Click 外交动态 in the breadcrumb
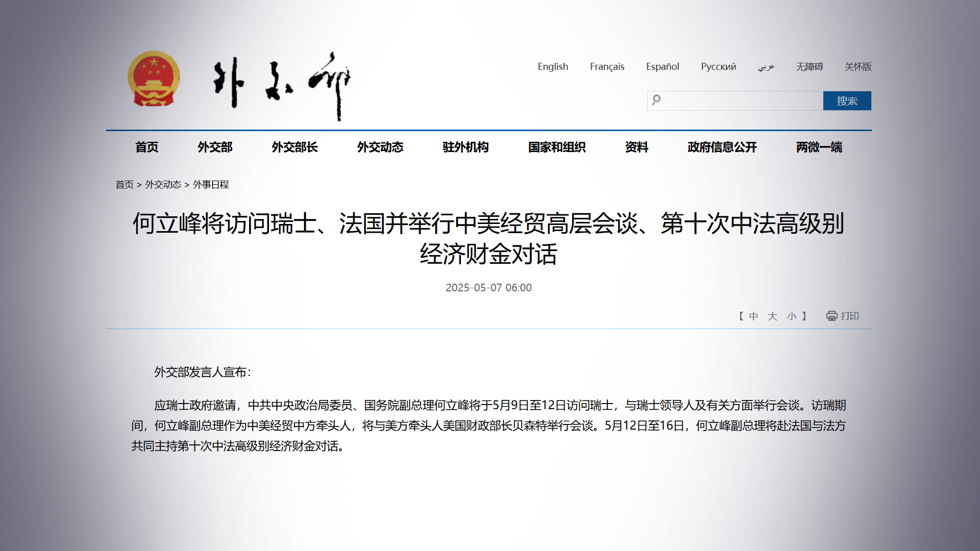 click(163, 185)
